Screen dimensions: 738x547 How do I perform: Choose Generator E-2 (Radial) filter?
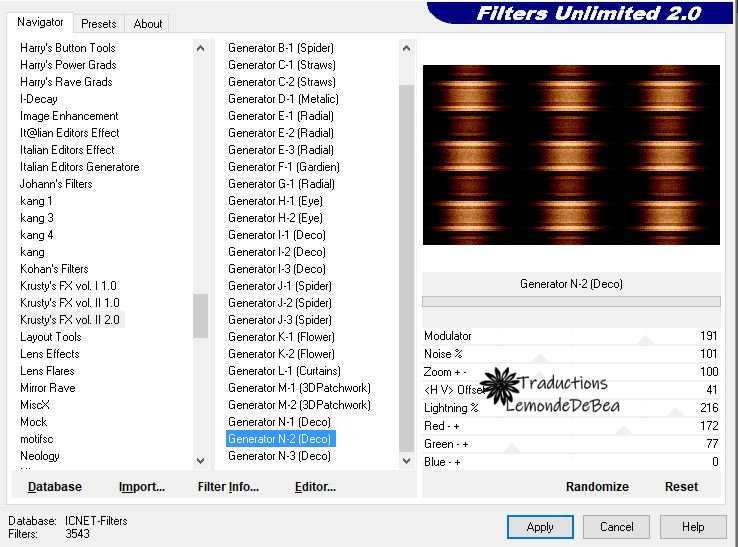281,133
